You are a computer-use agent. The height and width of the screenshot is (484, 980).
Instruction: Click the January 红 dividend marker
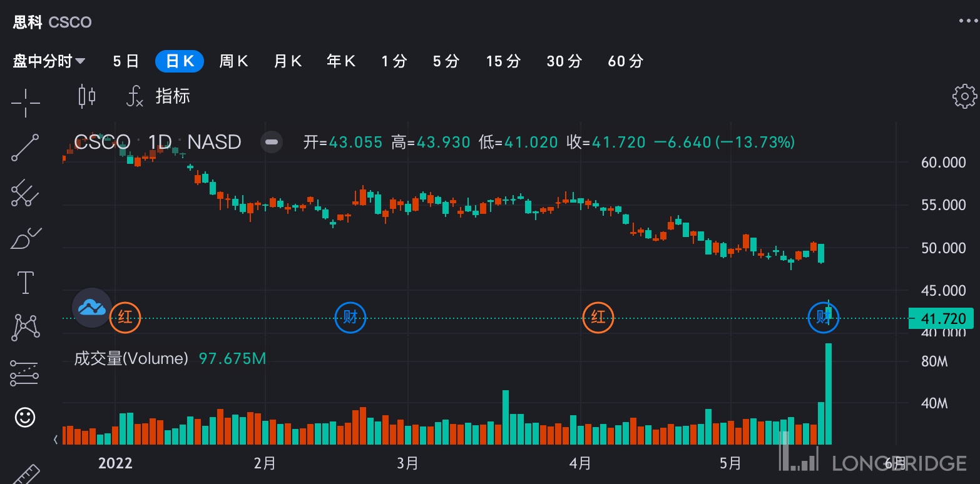point(125,318)
